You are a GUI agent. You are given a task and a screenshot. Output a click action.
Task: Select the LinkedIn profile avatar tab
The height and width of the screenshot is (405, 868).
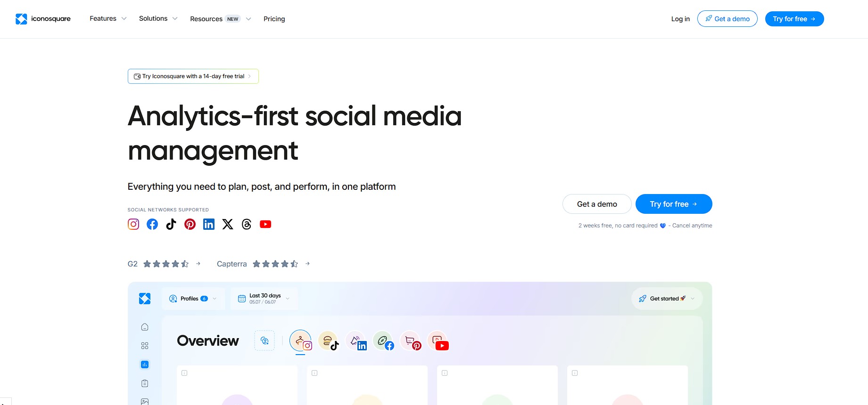pos(356,341)
